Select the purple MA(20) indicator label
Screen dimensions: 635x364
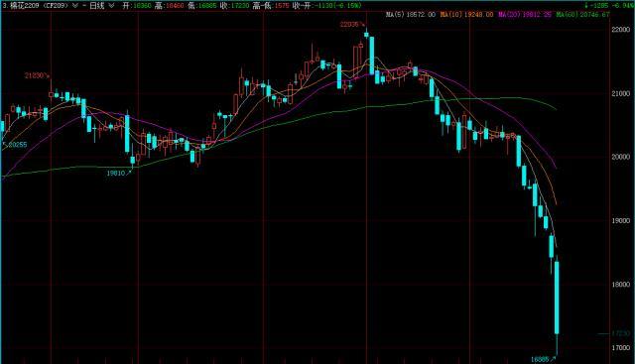tap(525, 15)
